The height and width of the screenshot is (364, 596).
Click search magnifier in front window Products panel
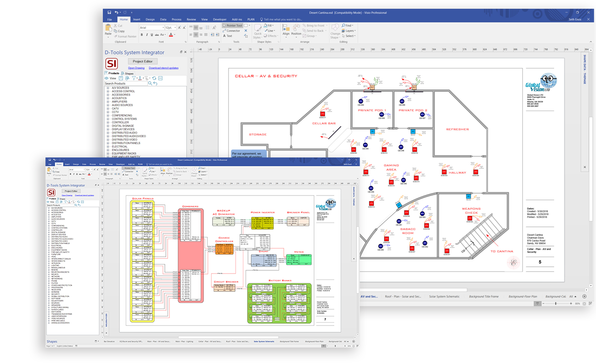75,205
